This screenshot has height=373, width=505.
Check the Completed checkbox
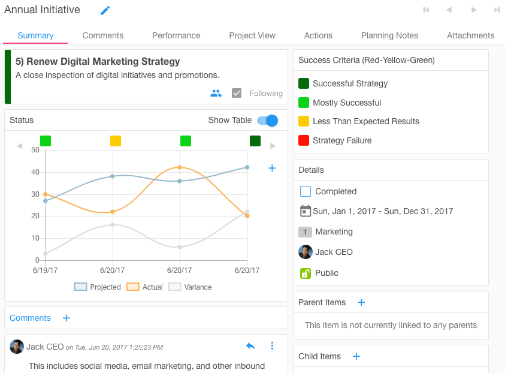pyautogui.click(x=305, y=191)
